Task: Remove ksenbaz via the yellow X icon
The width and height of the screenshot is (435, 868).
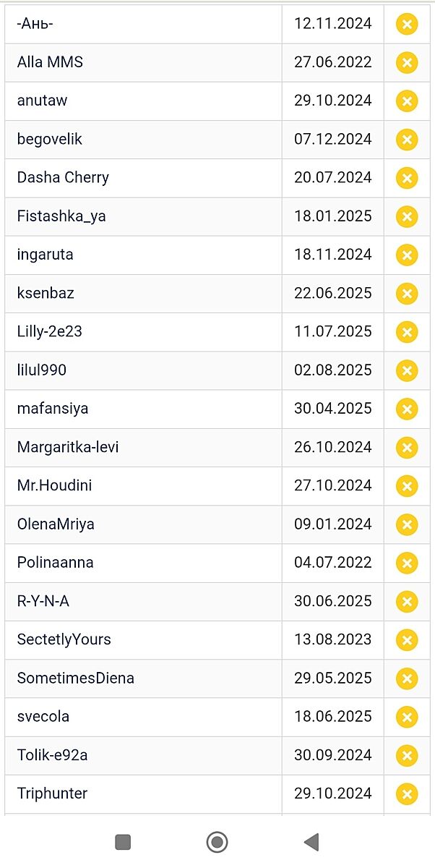Action: tap(407, 294)
